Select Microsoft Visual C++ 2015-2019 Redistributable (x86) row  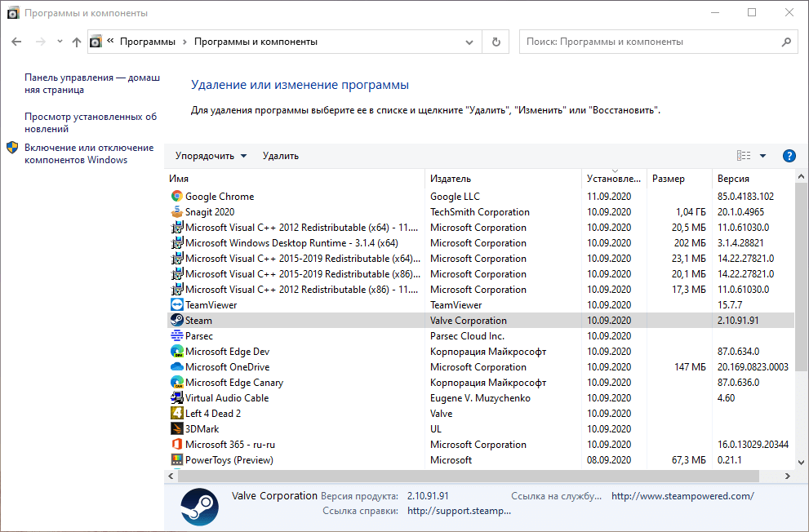click(x=481, y=273)
